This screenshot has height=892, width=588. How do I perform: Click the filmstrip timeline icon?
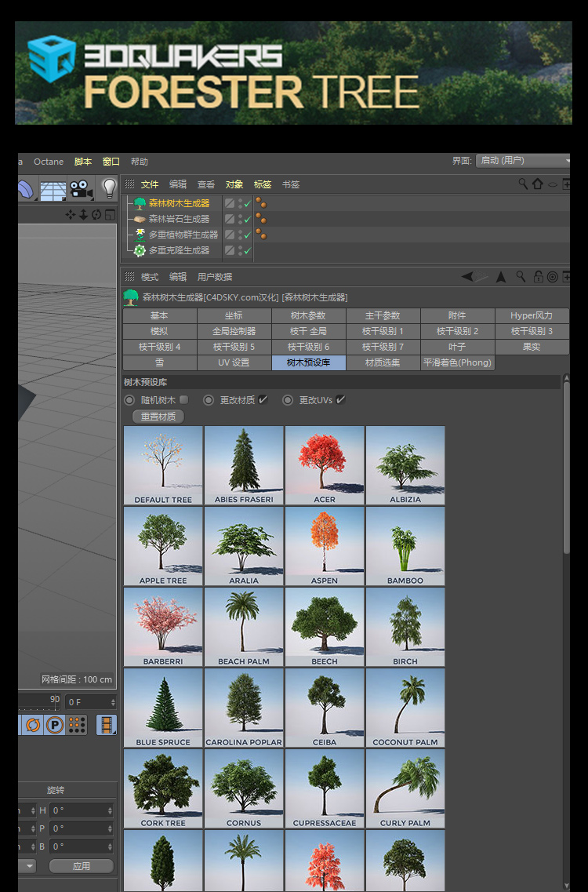tap(107, 725)
